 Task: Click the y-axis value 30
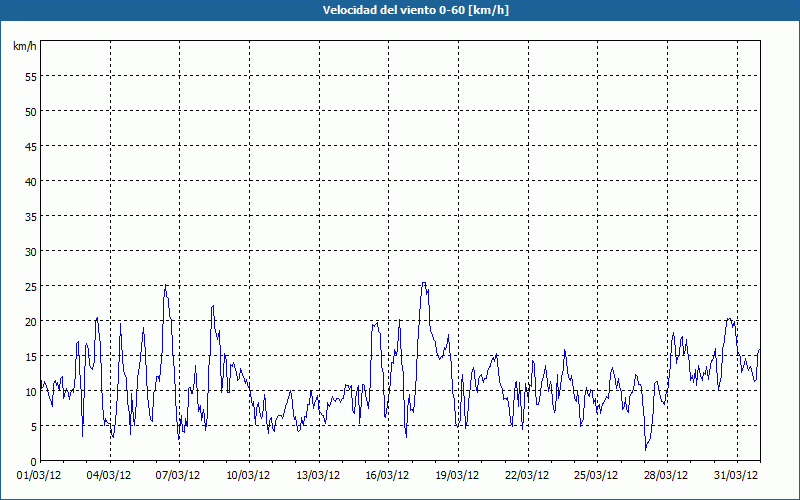click(x=31, y=252)
